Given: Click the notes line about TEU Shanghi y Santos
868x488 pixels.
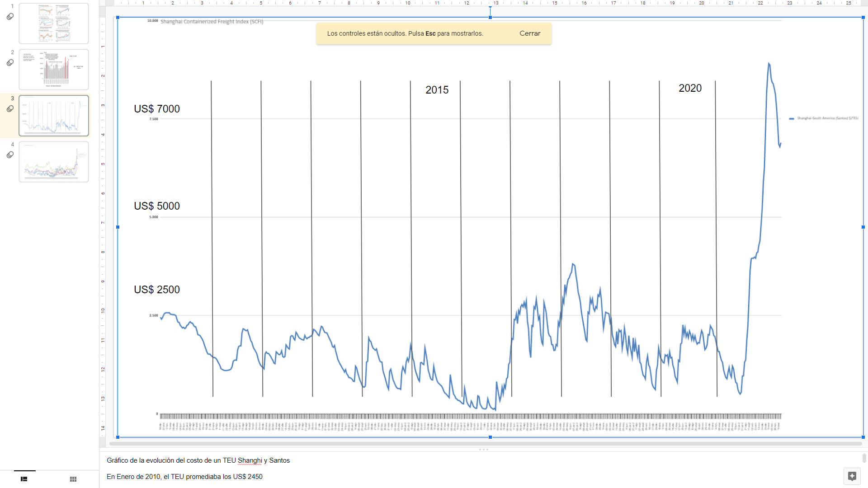Looking at the screenshot, I should click(x=198, y=460).
